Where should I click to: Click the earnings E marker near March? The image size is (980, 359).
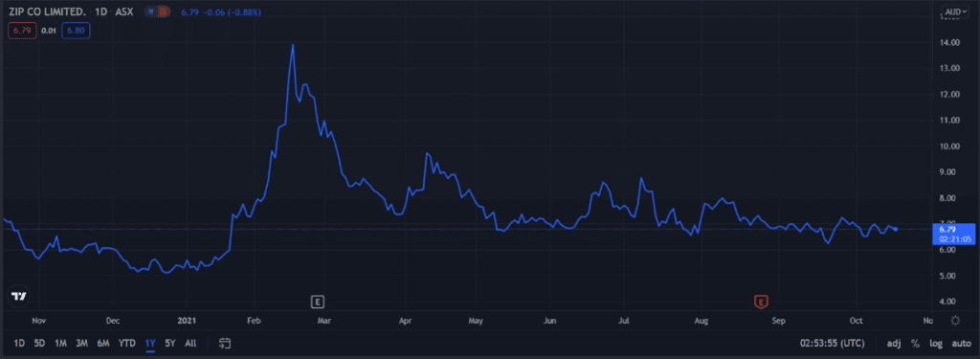[x=318, y=303]
